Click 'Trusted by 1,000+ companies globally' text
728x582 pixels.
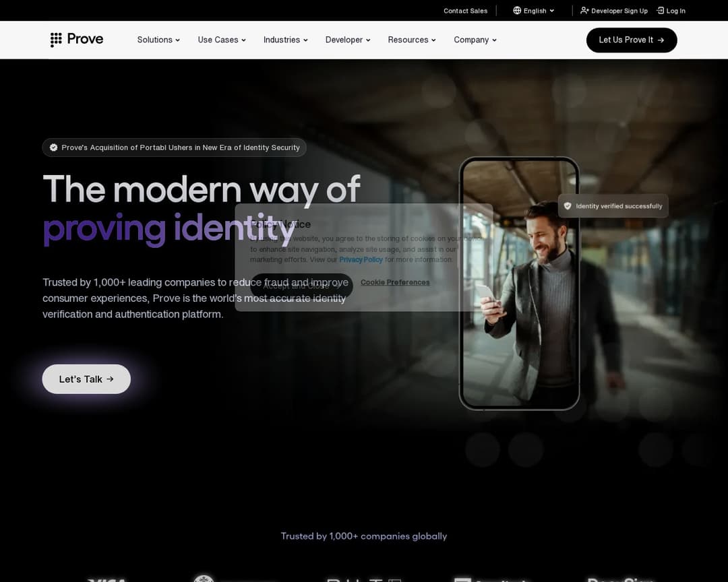(363, 536)
